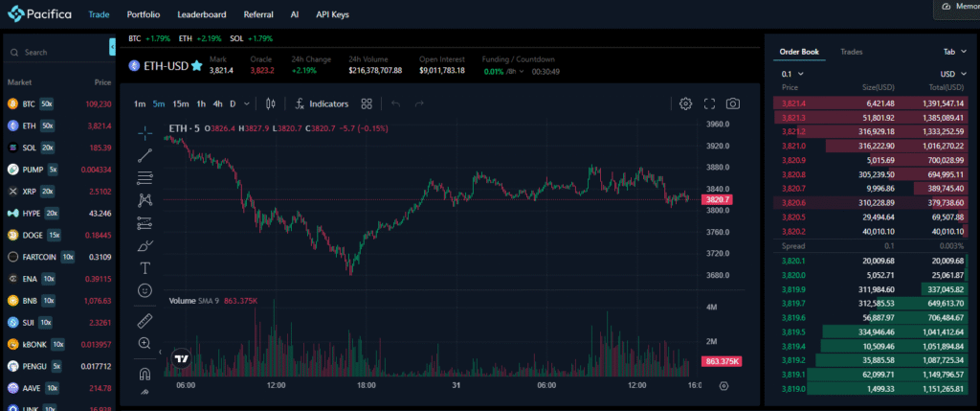Screen dimensions: 980x411
Task: Switch chart to 15m timeframe
Action: [181, 103]
